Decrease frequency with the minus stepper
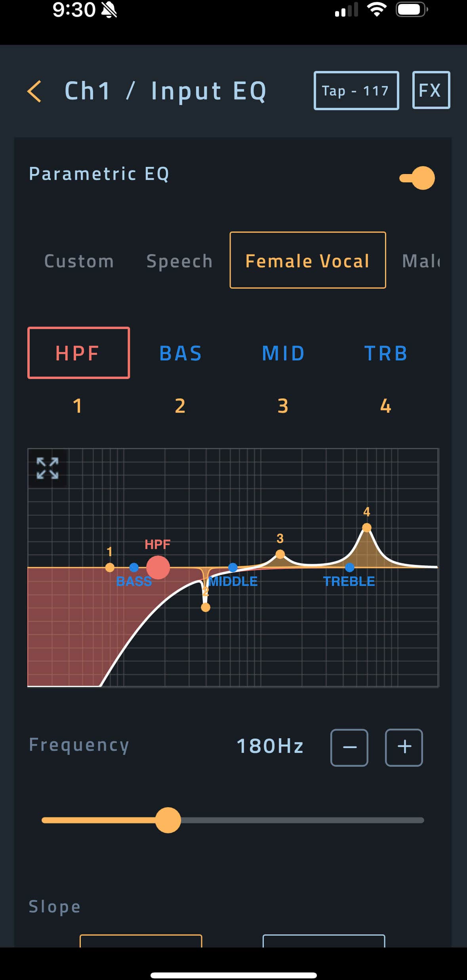Viewport: 467px width, 980px height. tap(349, 747)
